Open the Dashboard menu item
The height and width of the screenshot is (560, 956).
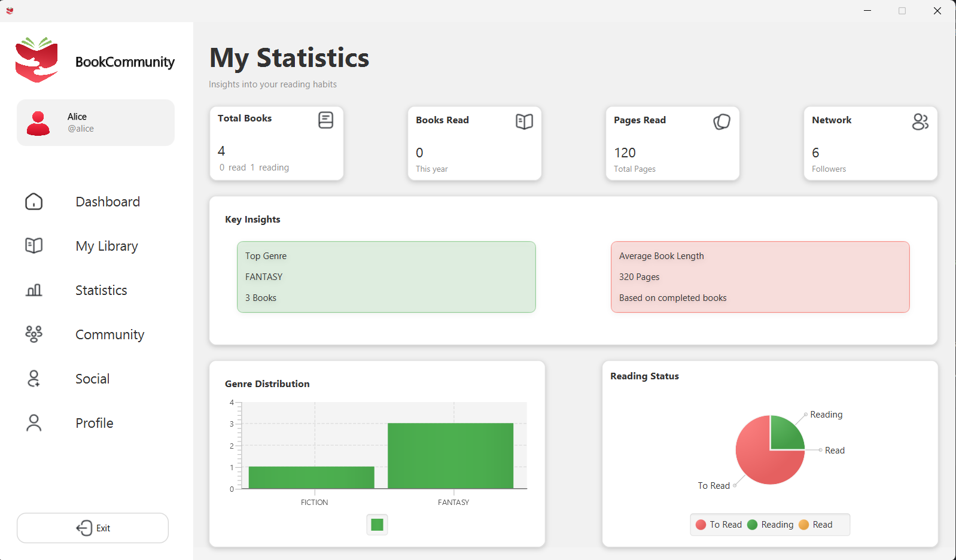[108, 202]
